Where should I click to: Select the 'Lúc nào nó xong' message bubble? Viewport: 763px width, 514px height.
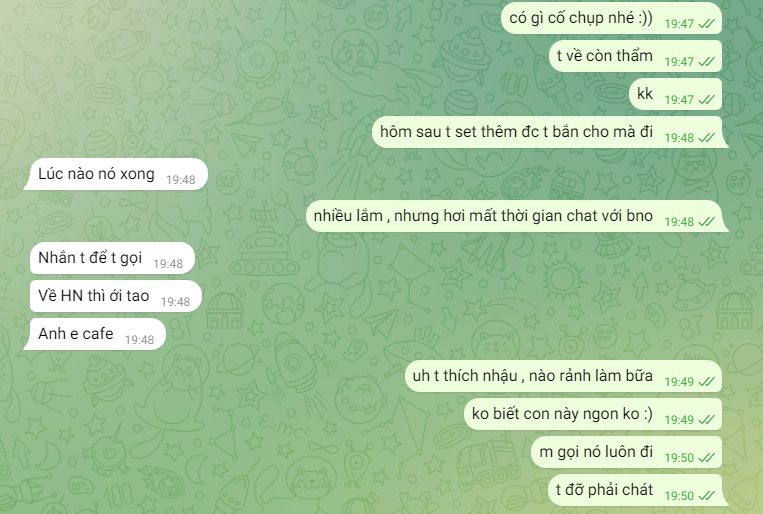tap(116, 174)
